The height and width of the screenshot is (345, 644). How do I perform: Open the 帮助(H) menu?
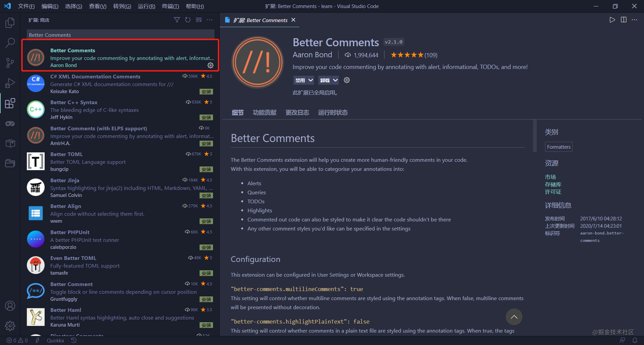coord(195,6)
